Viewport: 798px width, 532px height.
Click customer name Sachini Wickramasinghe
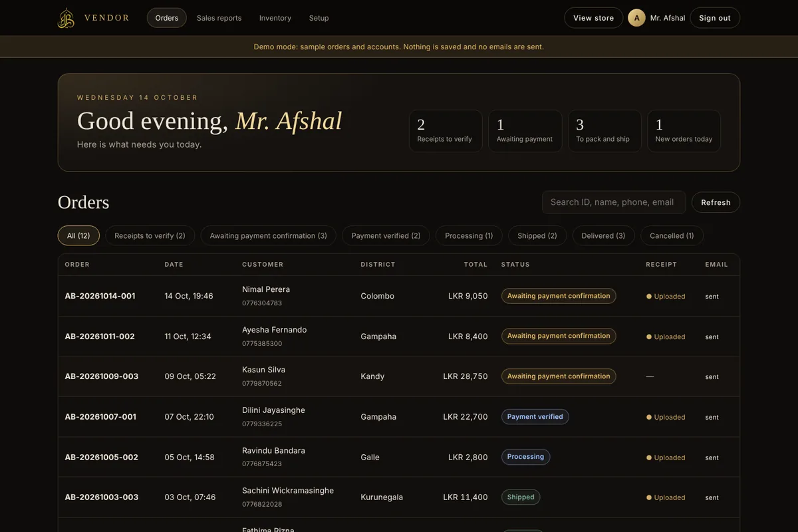click(x=288, y=491)
